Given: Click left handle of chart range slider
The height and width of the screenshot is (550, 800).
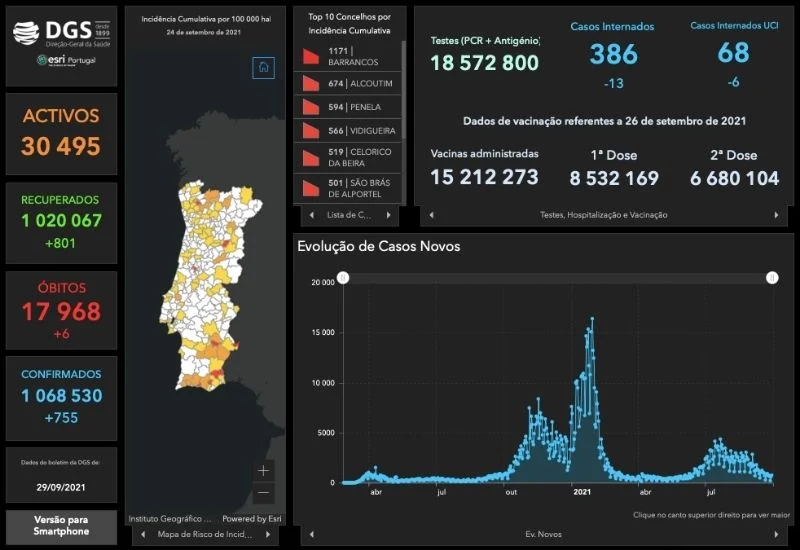Looking at the screenshot, I should [343, 278].
